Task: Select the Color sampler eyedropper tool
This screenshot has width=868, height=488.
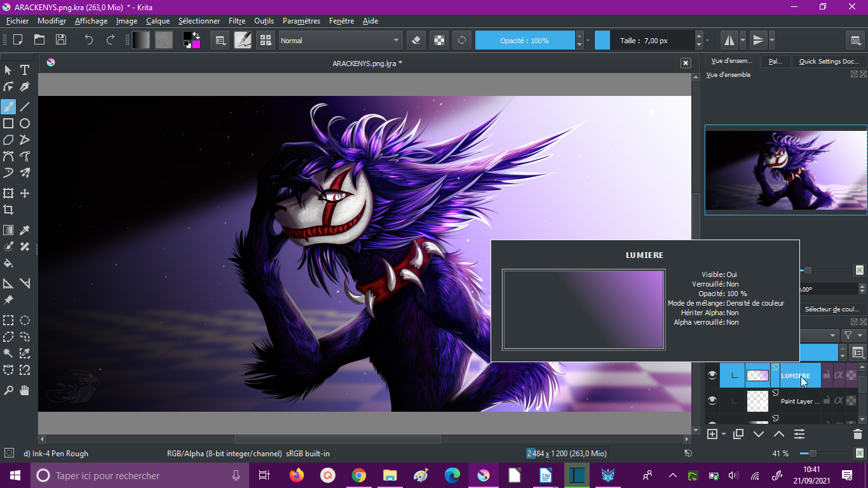Action: tap(25, 230)
